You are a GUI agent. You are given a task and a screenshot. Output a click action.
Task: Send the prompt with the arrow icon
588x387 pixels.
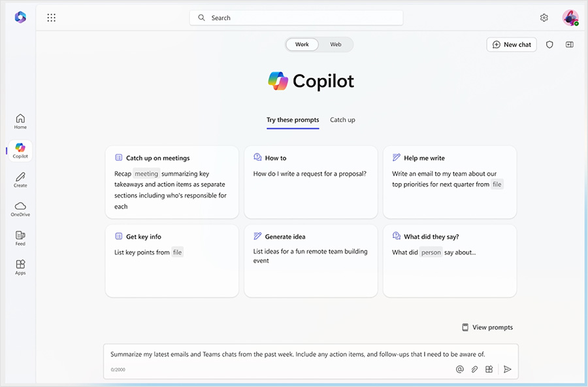coord(508,369)
